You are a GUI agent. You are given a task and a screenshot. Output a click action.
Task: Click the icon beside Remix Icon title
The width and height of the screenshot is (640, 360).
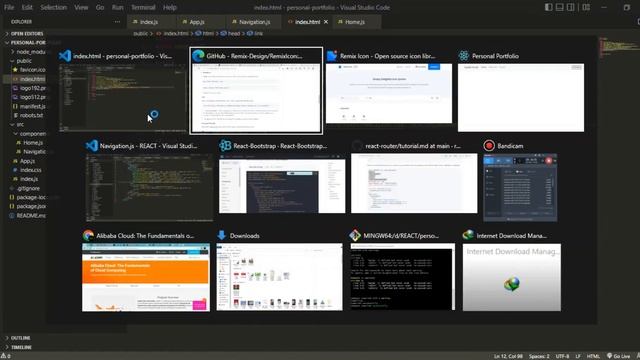[x=331, y=56]
